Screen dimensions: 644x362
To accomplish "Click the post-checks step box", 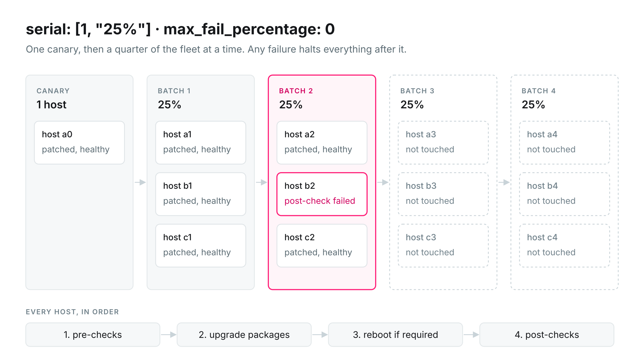I will 547,335.
